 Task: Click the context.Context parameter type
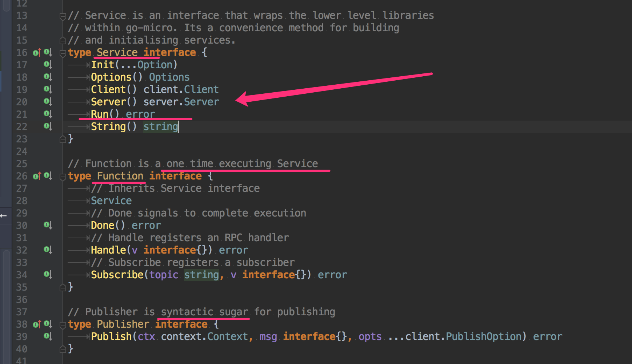204,336
